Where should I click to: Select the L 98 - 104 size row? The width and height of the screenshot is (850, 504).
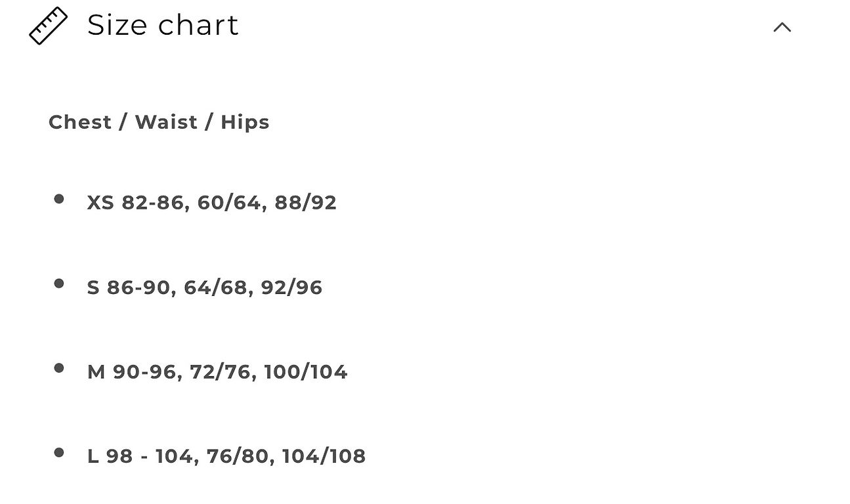pos(226,456)
